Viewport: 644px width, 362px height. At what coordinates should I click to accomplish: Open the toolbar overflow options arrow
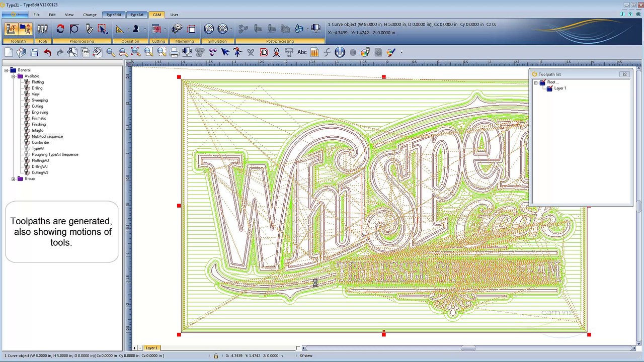pos(401,52)
